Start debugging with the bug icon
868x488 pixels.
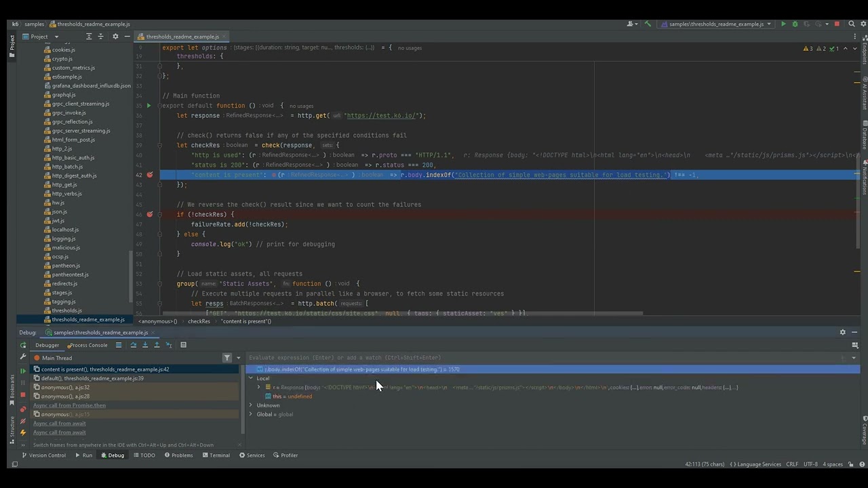click(795, 24)
